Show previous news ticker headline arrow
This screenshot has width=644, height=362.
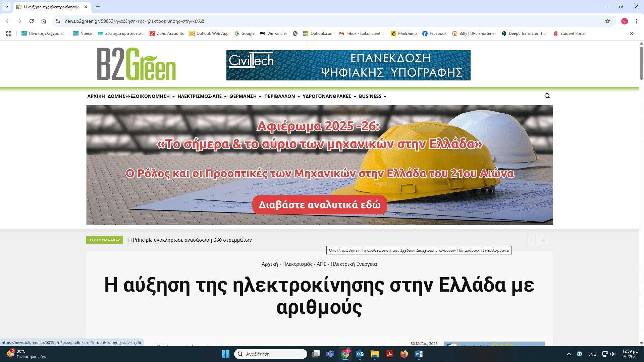(532, 240)
